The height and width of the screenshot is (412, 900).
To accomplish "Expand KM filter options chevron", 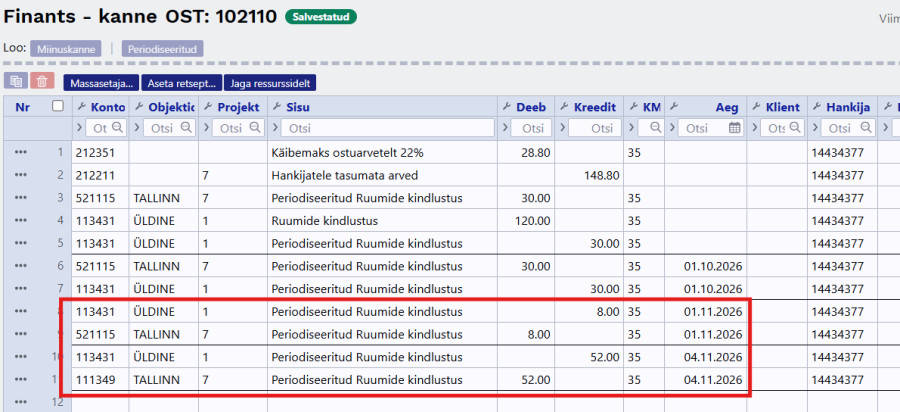I will pyautogui.click(x=631, y=128).
